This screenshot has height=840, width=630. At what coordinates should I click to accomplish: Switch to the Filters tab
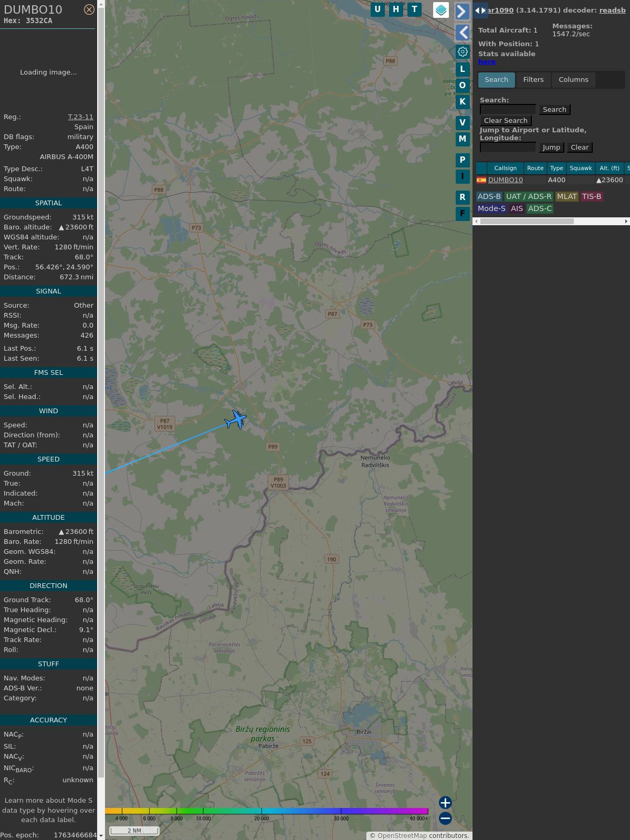click(533, 80)
